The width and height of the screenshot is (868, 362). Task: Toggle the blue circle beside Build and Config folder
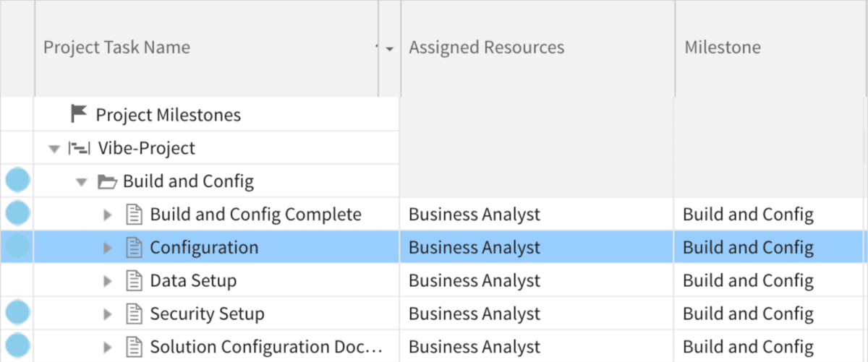(17, 180)
